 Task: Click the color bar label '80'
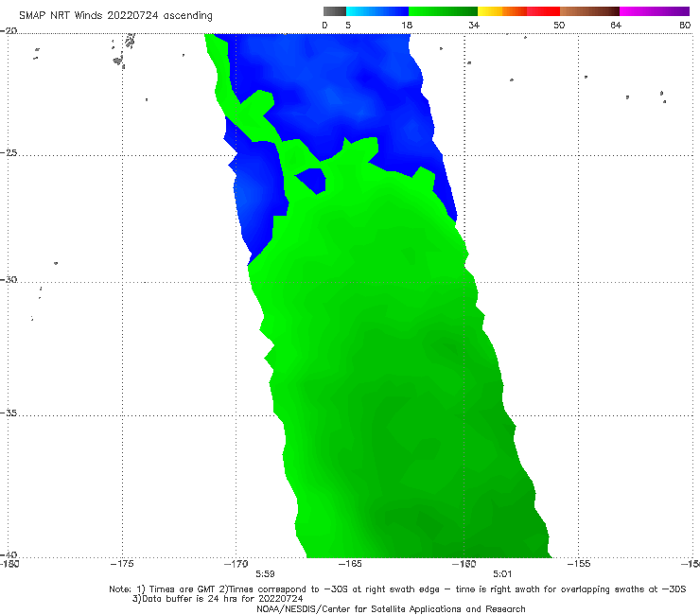click(x=685, y=25)
